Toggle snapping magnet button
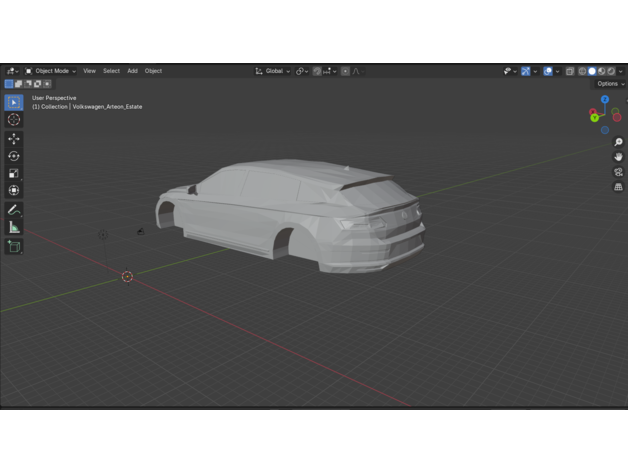This screenshot has width=628, height=472. 318,71
